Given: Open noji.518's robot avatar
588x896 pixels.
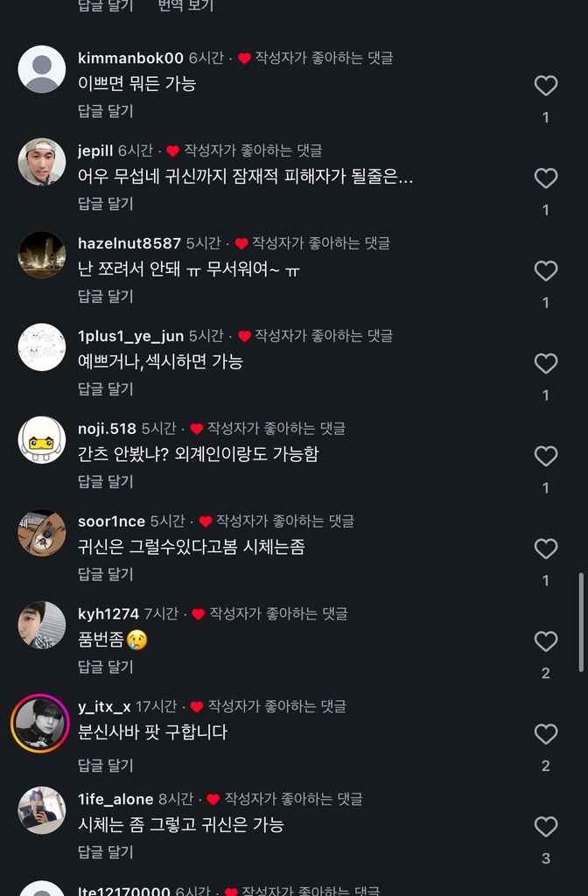Looking at the screenshot, I should [42, 439].
